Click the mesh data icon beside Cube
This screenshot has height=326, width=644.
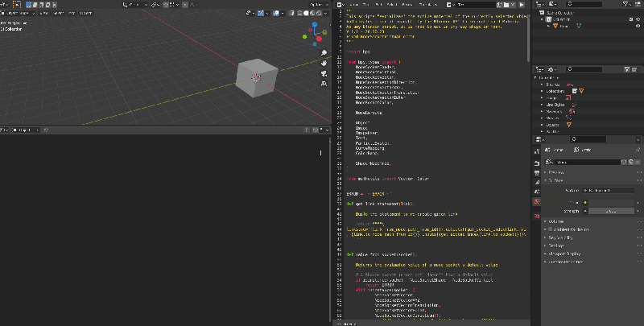[579, 26]
